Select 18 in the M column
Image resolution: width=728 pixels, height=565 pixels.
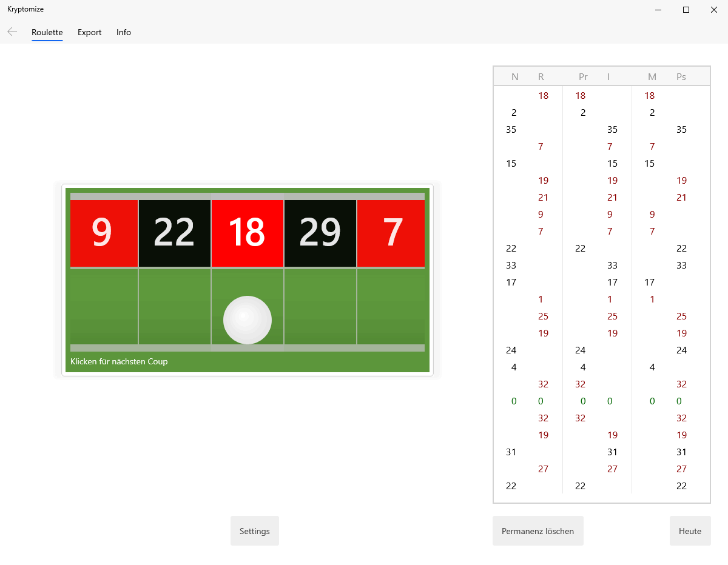point(650,96)
